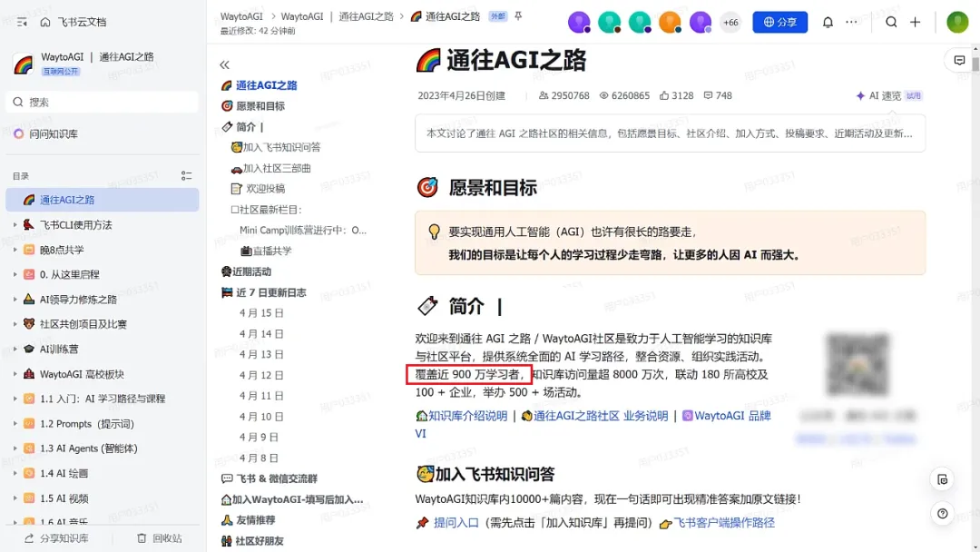The height and width of the screenshot is (552, 980).
Task: Jump to 通往AGI之路 outline heading
Action: pyautogui.click(x=266, y=85)
